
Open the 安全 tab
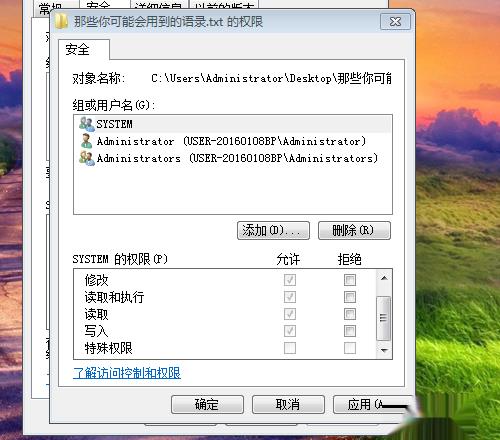click(x=77, y=49)
